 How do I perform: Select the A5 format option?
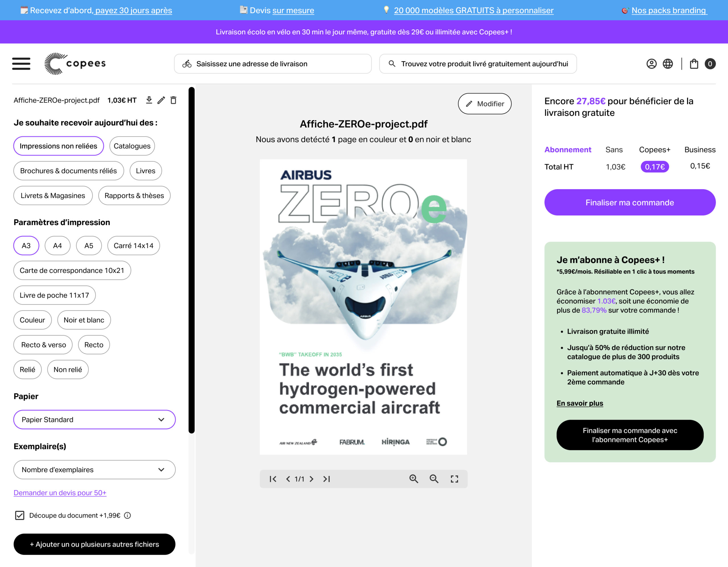(89, 246)
